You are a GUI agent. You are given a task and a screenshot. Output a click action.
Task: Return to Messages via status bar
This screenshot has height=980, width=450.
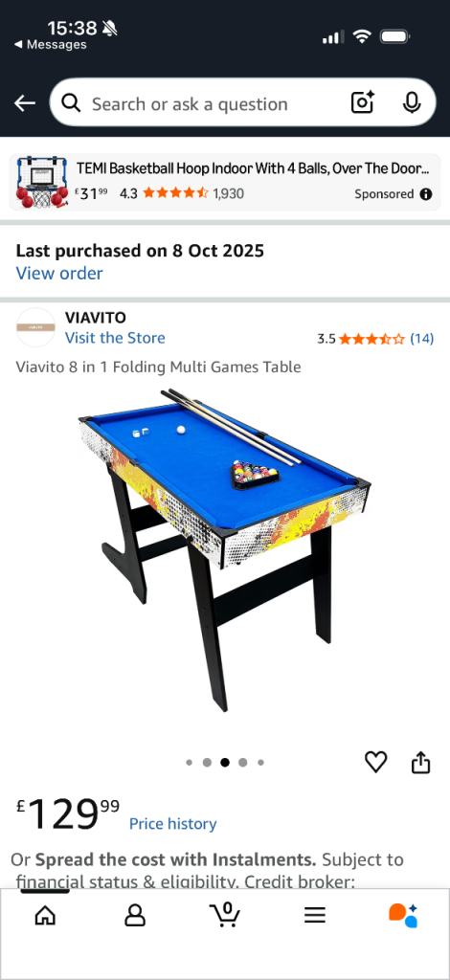click(50, 44)
